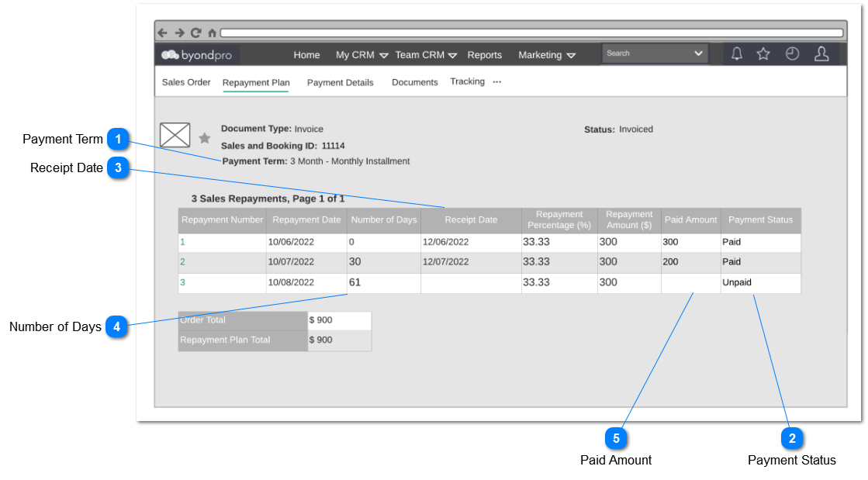Switch to the Sales Order tab
This screenshot has width=868, height=480.
click(186, 82)
